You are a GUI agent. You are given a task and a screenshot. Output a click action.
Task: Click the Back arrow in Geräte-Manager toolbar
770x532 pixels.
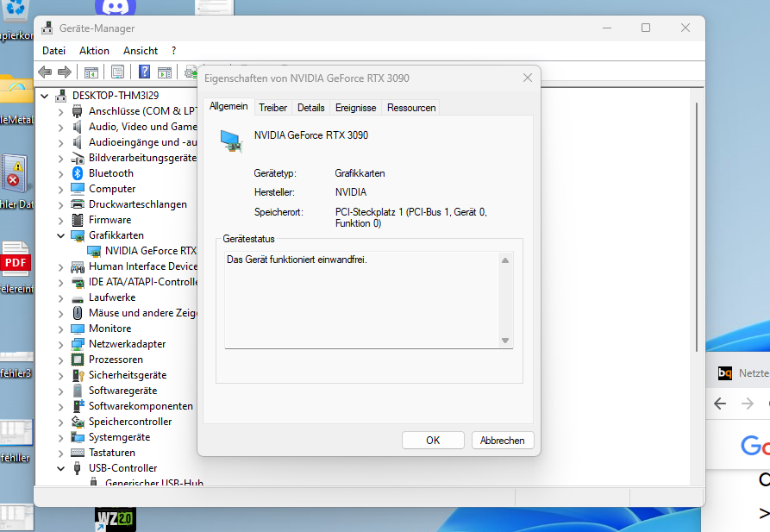(45, 72)
